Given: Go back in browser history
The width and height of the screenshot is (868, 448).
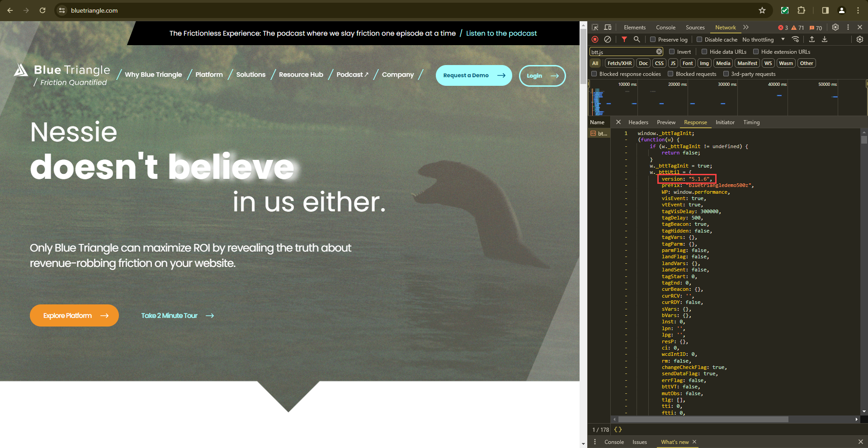Looking at the screenshot, I should (10, 10).
